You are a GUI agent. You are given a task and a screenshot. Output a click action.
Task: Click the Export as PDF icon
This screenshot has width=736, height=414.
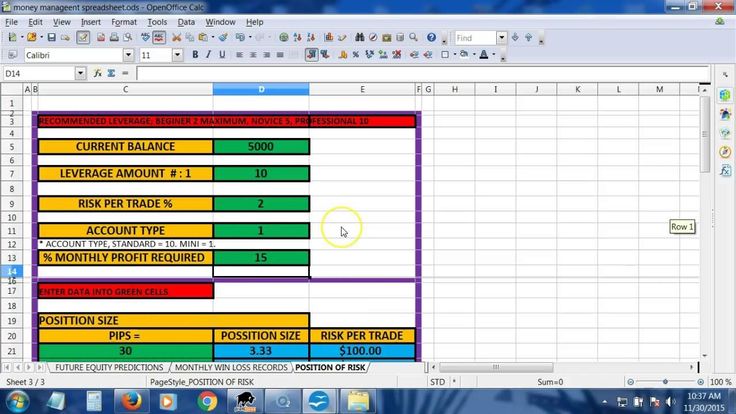pyautogui.click(x=102, y=38)
